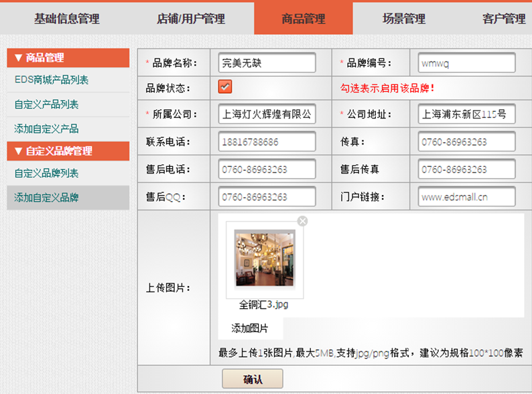Click the 售后电话 input field

coord(267,169)
